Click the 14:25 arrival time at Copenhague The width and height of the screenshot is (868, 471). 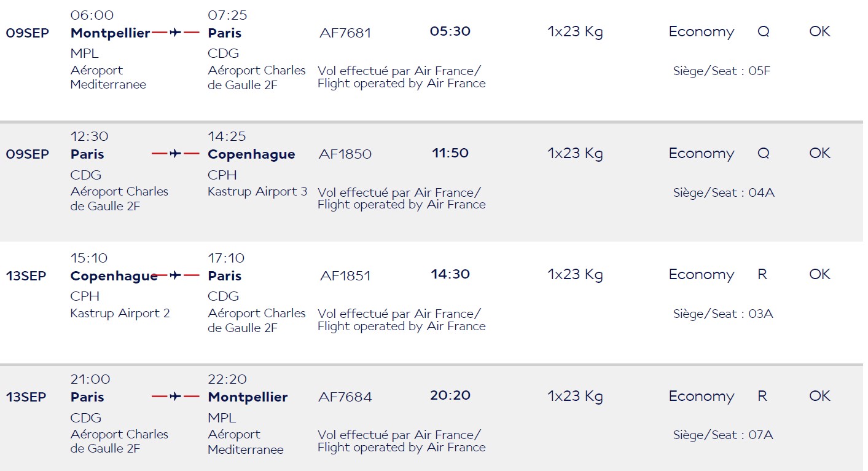pos(227,137)
